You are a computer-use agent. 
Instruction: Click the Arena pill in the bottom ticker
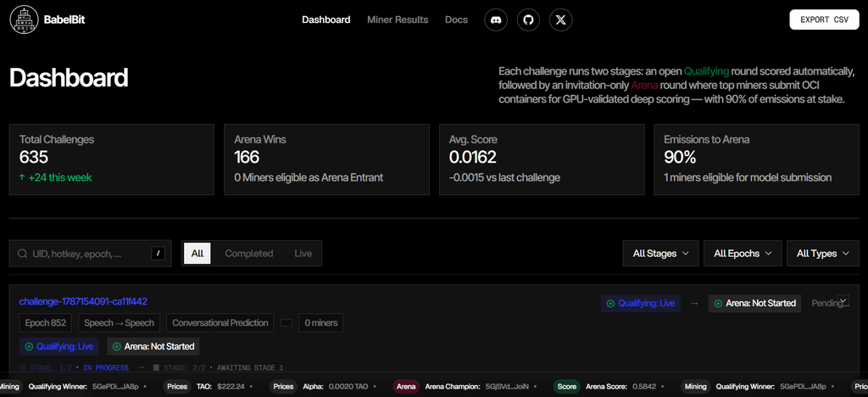406,387
